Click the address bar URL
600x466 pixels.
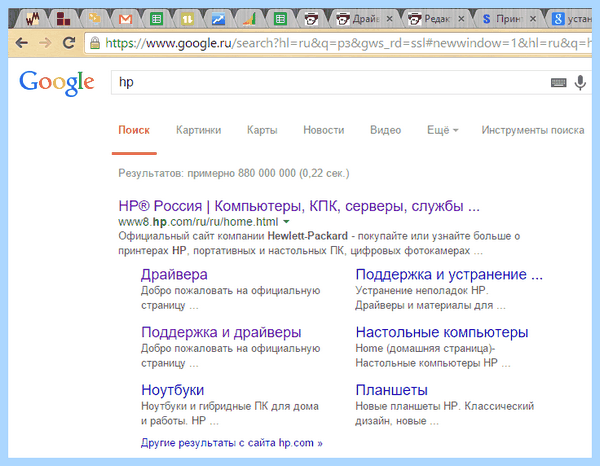347,43
